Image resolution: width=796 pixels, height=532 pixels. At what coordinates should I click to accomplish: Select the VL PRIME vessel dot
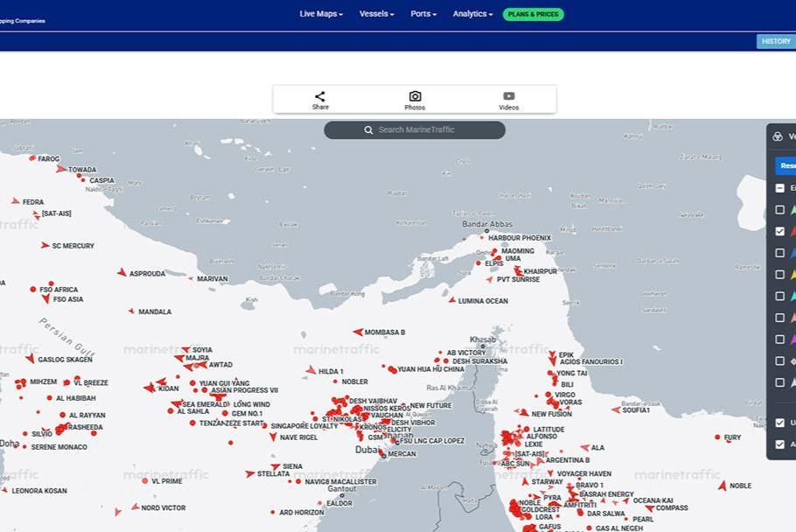point(144,480)
